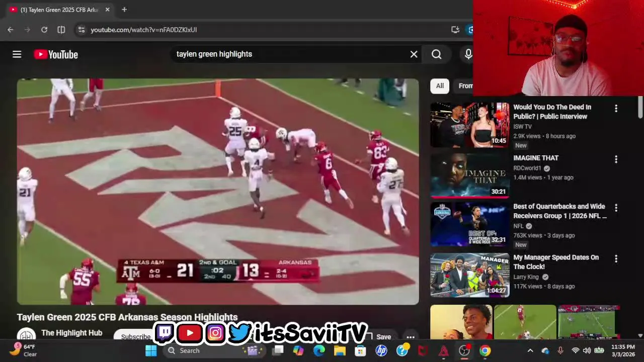Go back in browser history
The height and width of the screenshot is (362, 644).
coord(11,30)
